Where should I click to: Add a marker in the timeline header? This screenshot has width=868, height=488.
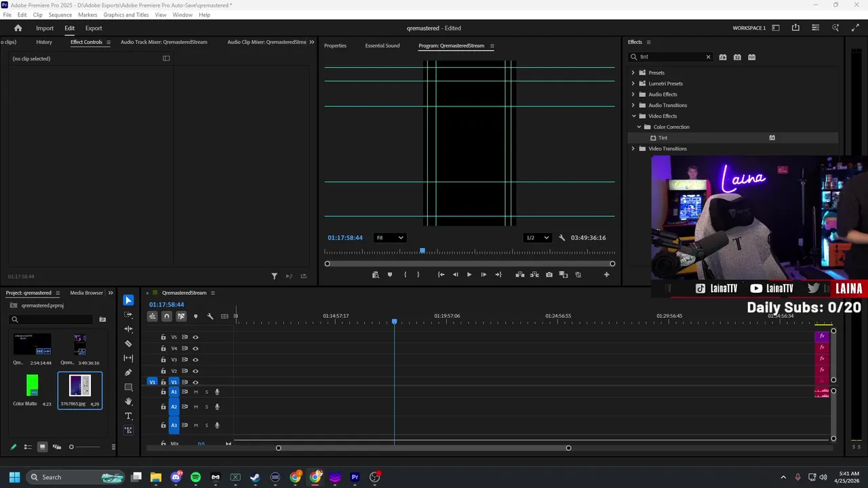[195, 316]
